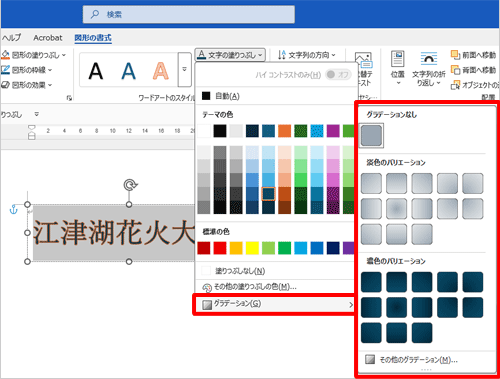Open the ヘルプ ribbon tab
Viewport: 500px width, 379px height.
(12, 38)
